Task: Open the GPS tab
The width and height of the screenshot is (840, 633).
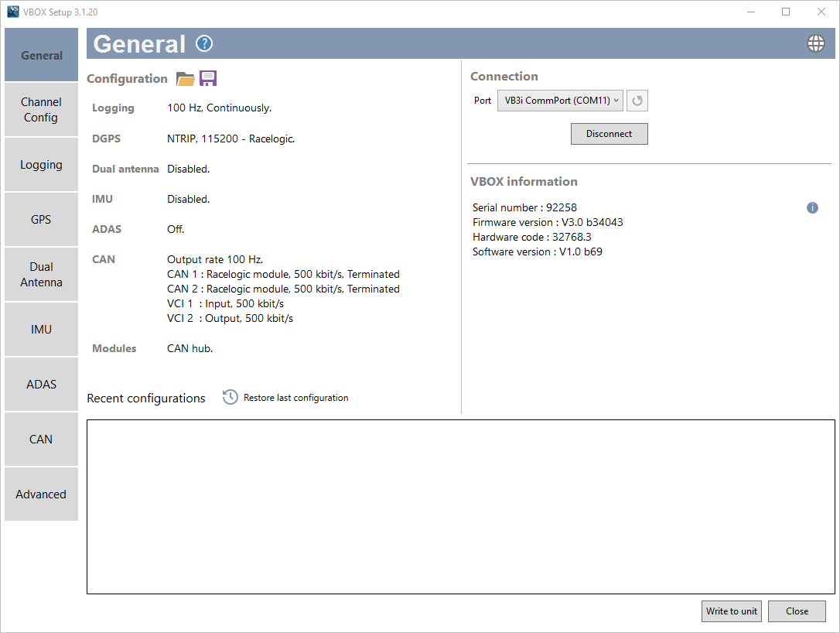Action: click(x=41, y=219)
